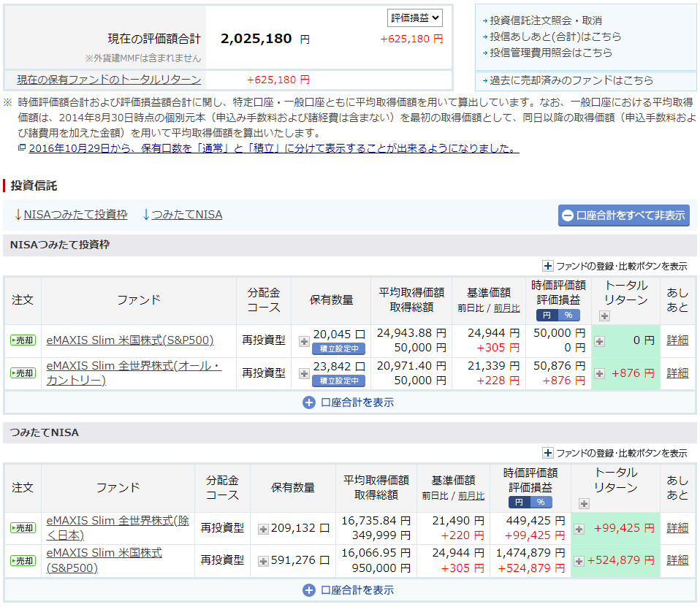The width and height of the screenshot is (700, 607).
Task: Expand total return plus icon beside 0 円
Action: (x=600, y=341)
